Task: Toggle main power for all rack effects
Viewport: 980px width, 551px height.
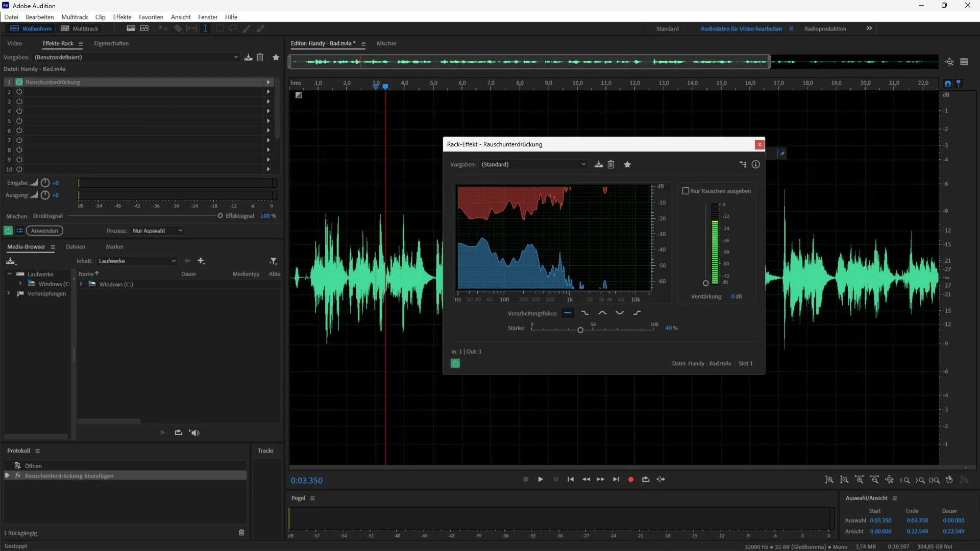Action: click(x=8, y=231)
